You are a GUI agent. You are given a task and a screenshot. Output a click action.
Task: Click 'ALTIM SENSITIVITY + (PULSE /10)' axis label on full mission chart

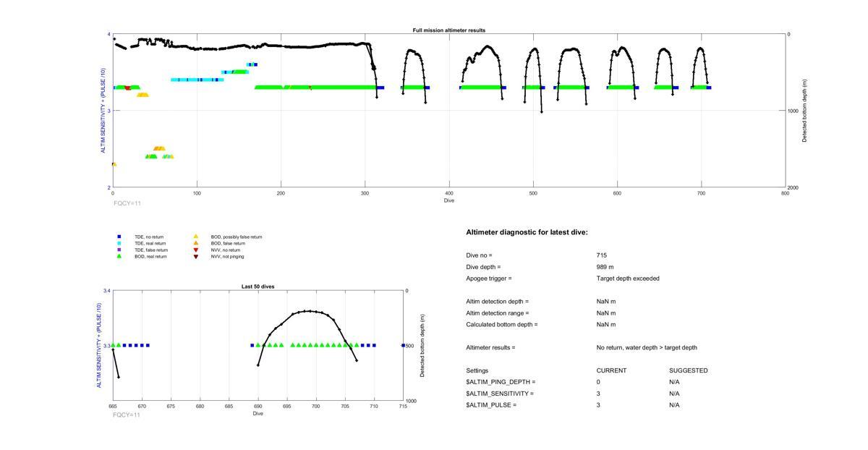click(103, 111)
